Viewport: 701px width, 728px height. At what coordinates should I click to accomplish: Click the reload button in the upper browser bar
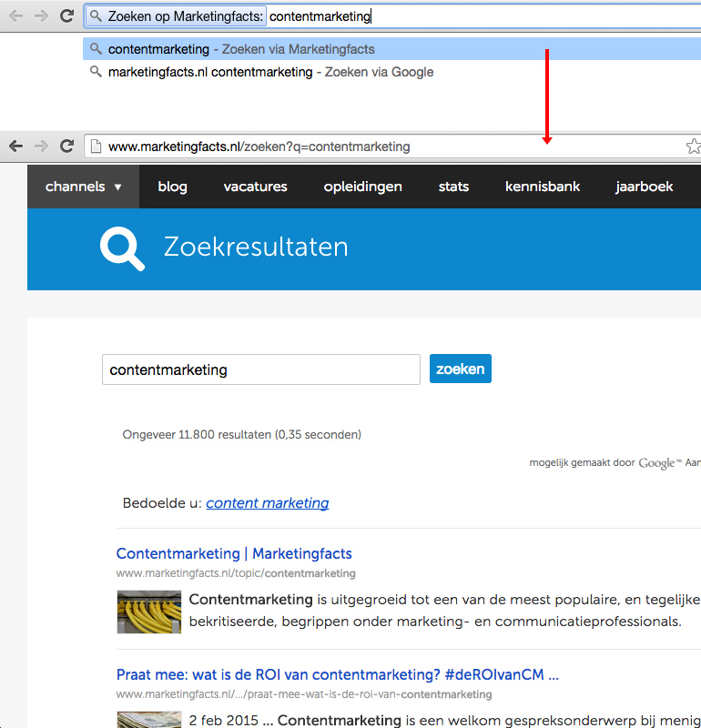coord(66,16)
